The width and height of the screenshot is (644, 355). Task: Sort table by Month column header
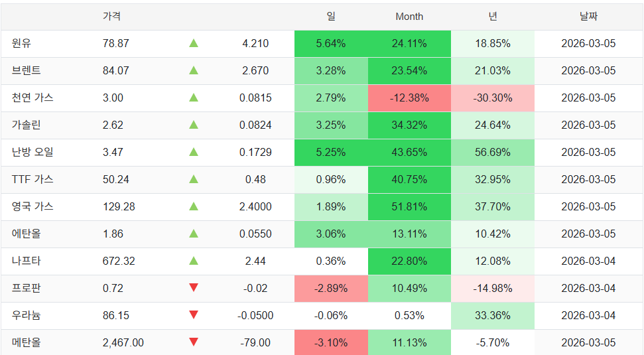point(409,17)
